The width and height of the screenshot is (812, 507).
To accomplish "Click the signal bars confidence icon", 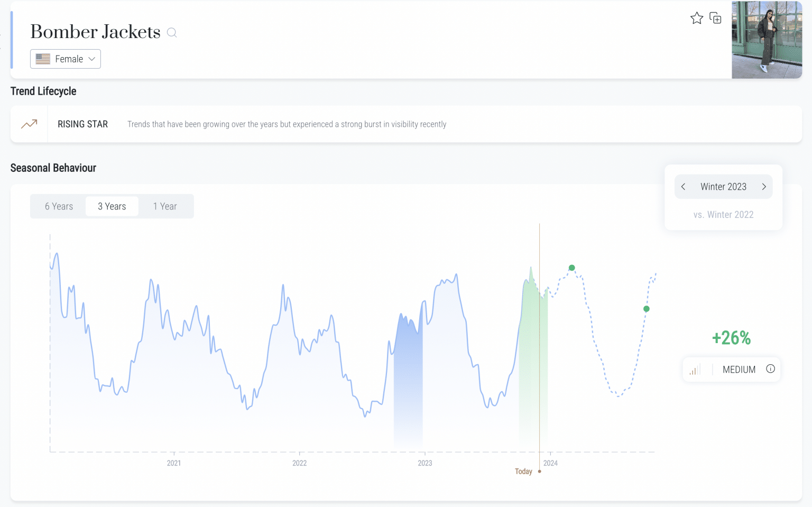I will [695, 370].
